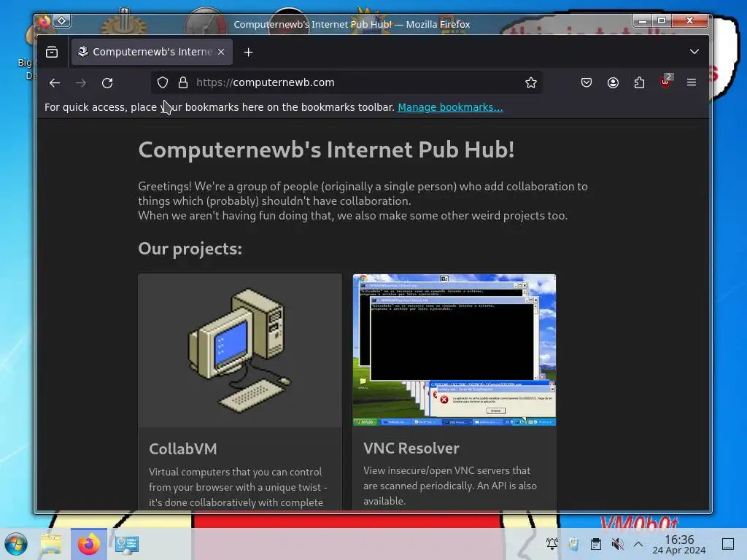Open the Save to Pocket icon

coord(587,82)
